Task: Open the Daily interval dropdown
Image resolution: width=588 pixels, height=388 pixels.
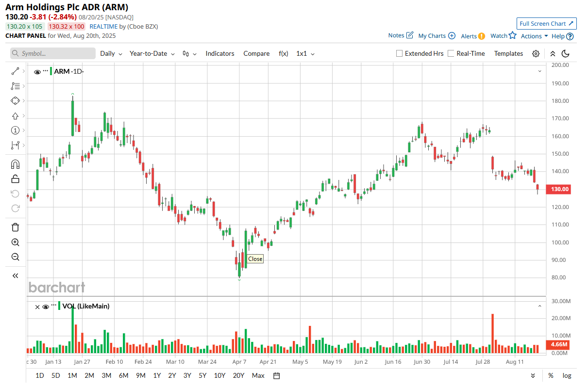Action: click(111, 54)
